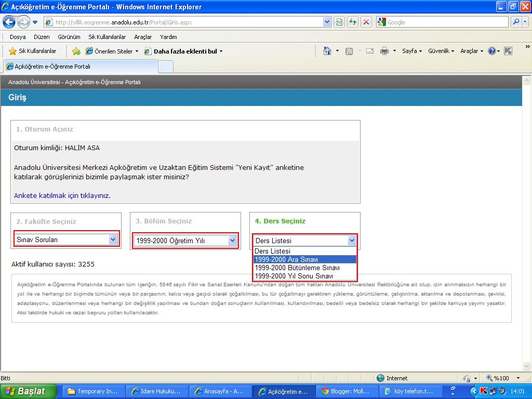This screenshot has width=532, height=399.
Task: Click the Print icon in command bar
Action: pyautogui.click(x=384, y=51)
